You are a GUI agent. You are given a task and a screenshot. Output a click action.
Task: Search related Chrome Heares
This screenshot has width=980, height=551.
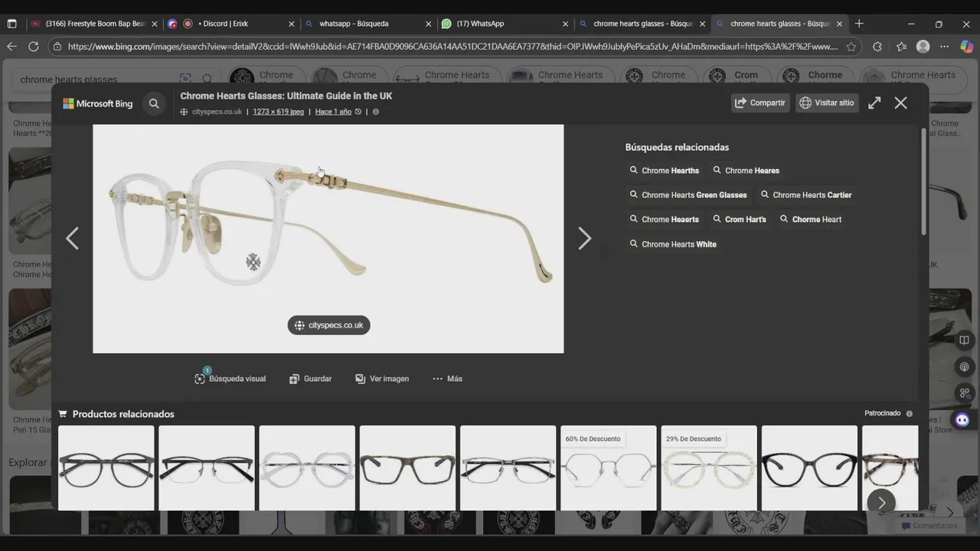(x=746, y=171)
